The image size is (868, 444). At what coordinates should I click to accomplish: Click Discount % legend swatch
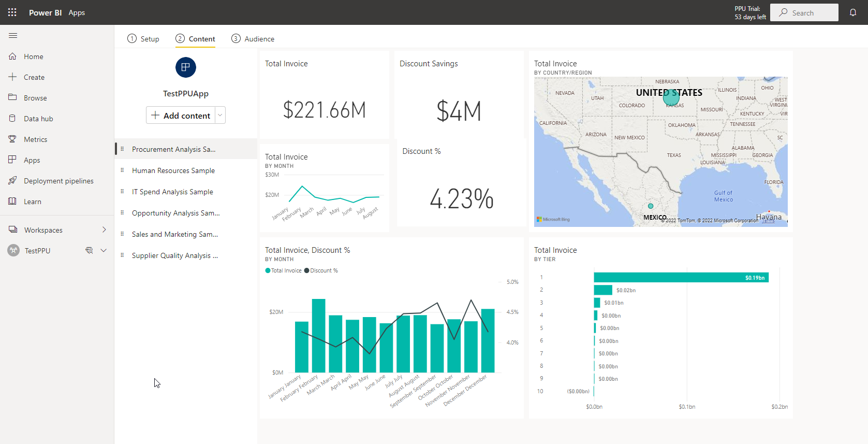coord(307,270)
